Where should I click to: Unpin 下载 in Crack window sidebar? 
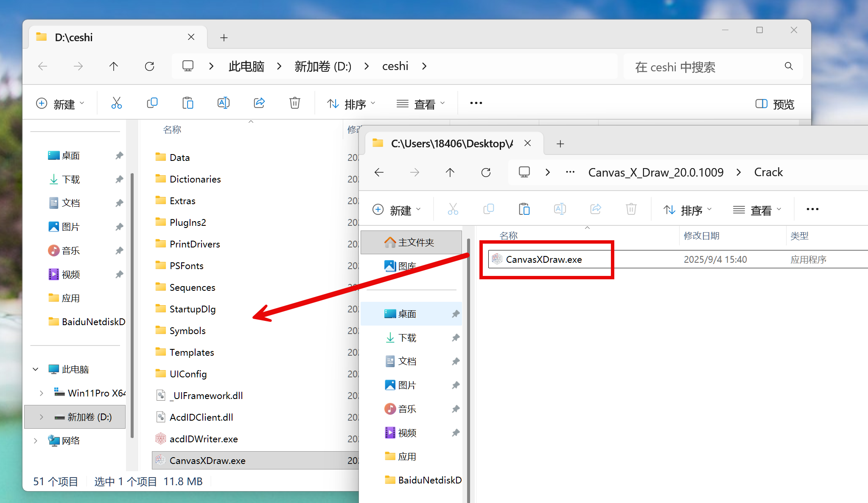tap(456, 338)
